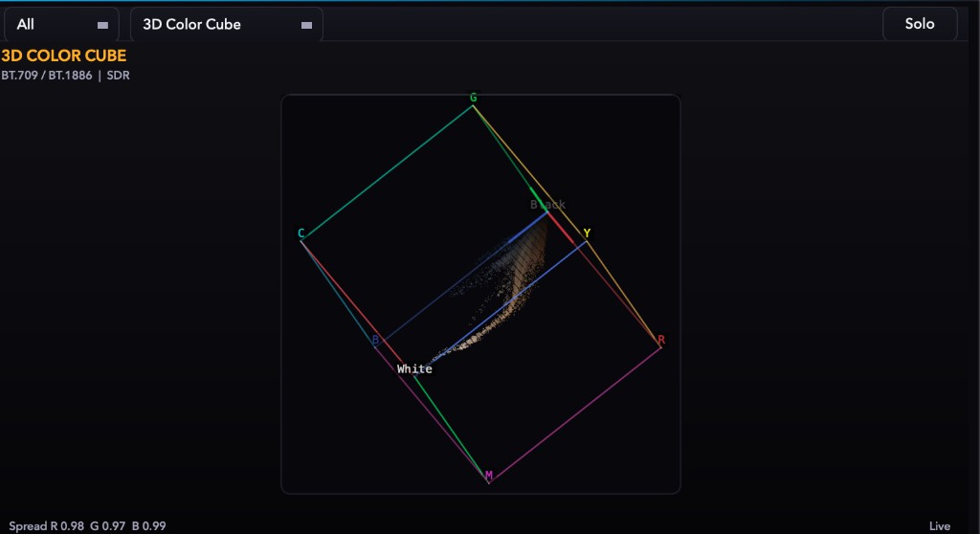Click the C cyan vertex label
This screenshot has height=534, width=980.
[x=301, y=234]
